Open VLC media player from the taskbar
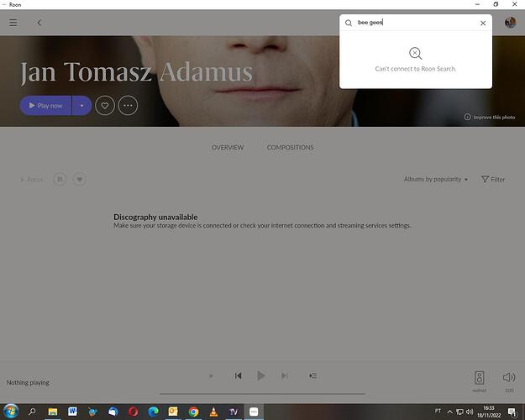The width and height of the screenshot is (525, 420). pos(213,412)
